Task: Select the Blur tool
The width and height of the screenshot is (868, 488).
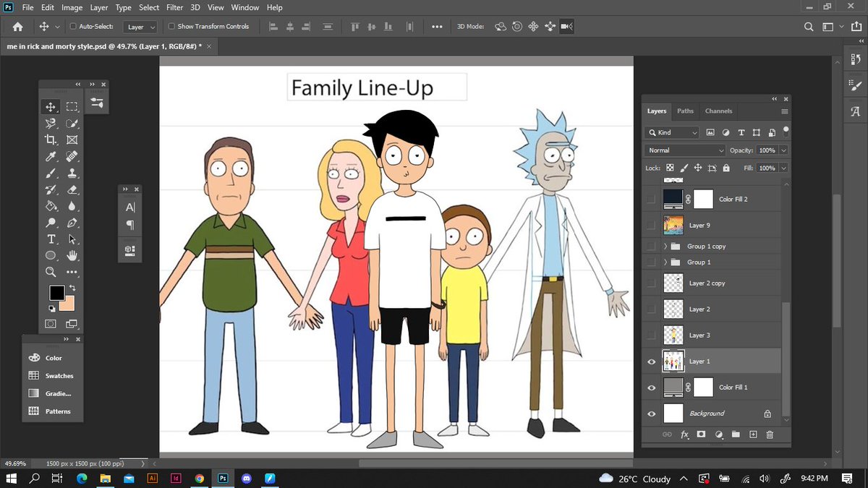Action: 72,207
